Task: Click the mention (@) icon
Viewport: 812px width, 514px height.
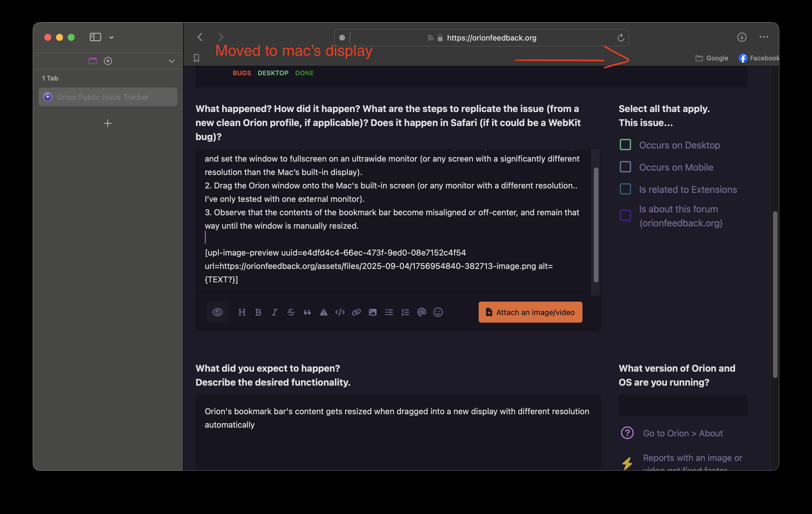Action: (421, 312)
